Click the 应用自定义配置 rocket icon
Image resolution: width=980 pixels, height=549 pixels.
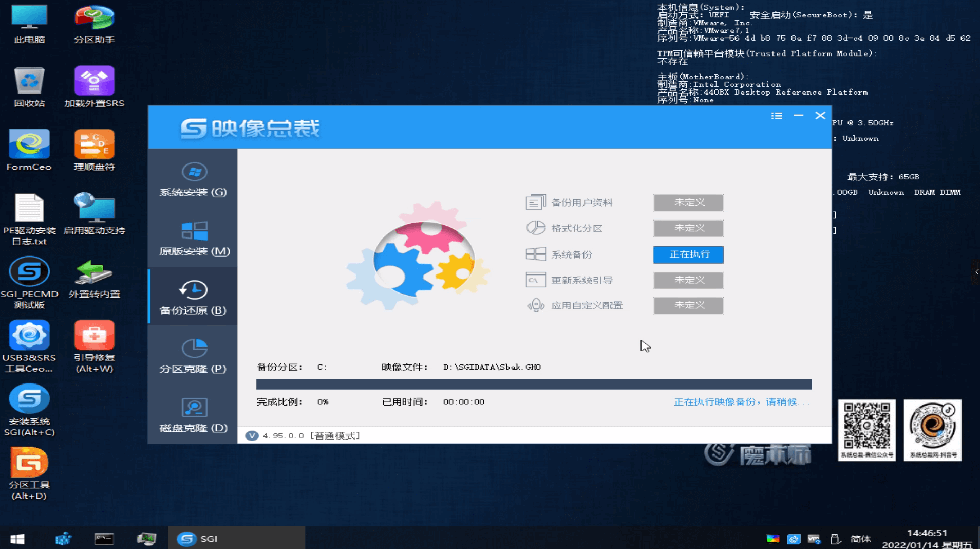click(536, 305)
